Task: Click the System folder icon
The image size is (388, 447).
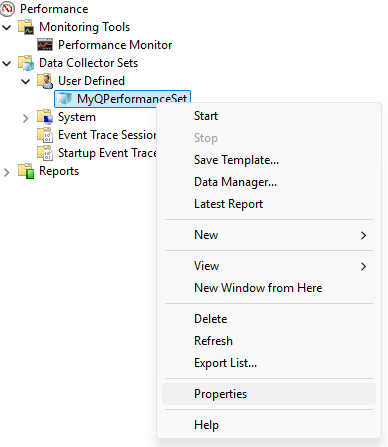Action: [45, 117]
